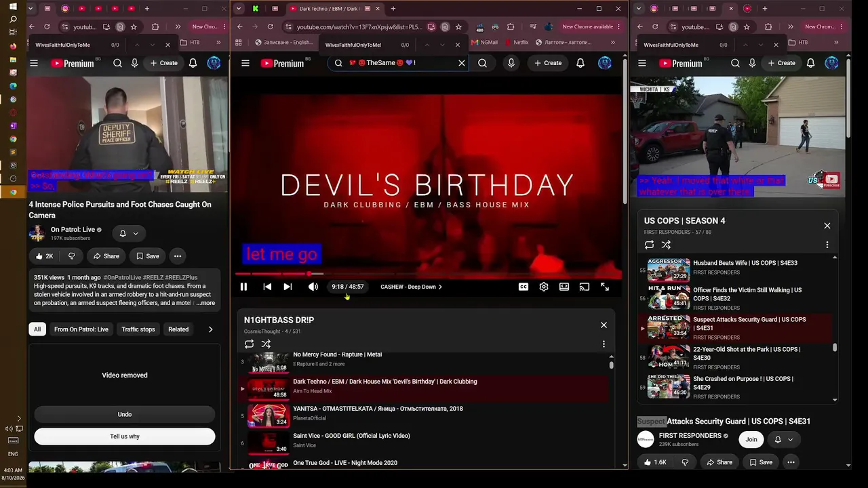Skip to next video in middle player
The height and width of the screenshot is (488, 868).
(288, 287)
